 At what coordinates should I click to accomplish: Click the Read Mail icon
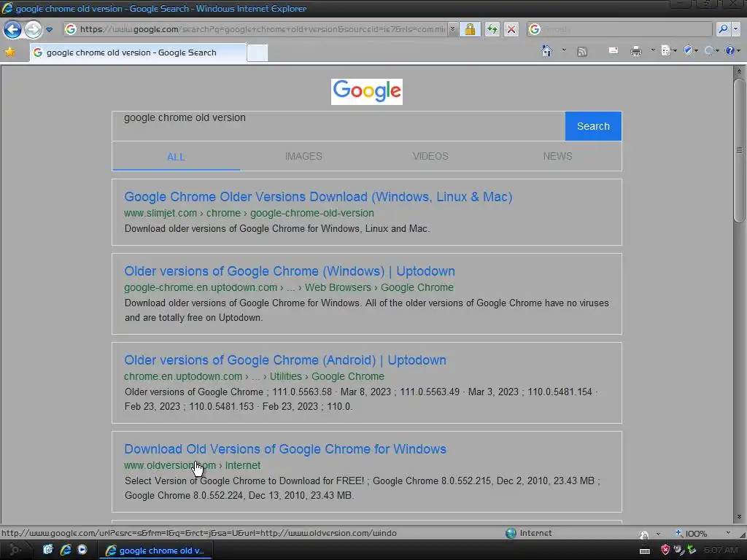tap(614, 50)
